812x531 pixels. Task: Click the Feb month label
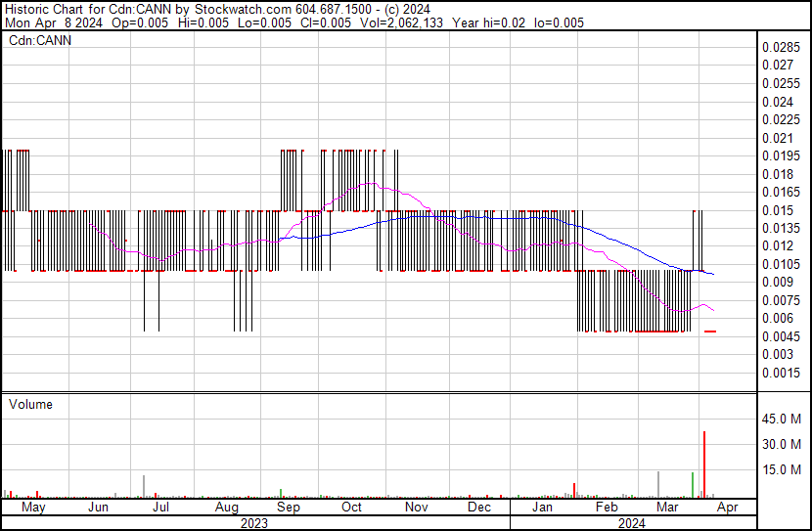coord(607,508)
